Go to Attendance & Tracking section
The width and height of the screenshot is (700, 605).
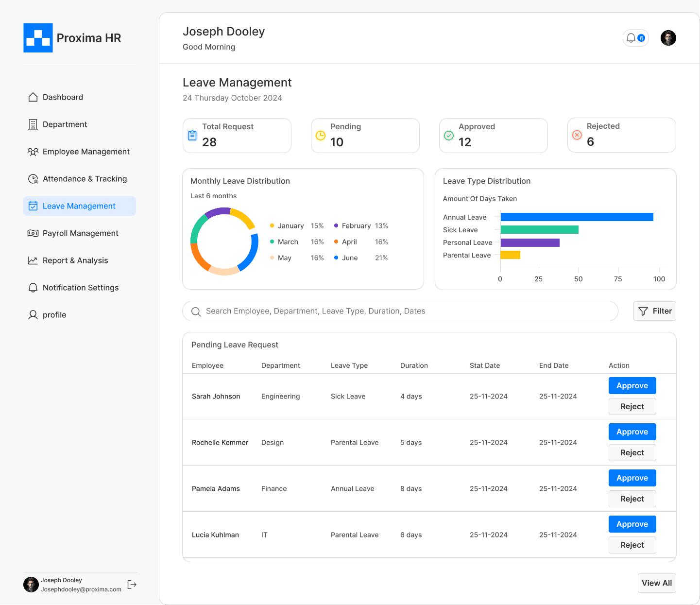pos(80,179)
